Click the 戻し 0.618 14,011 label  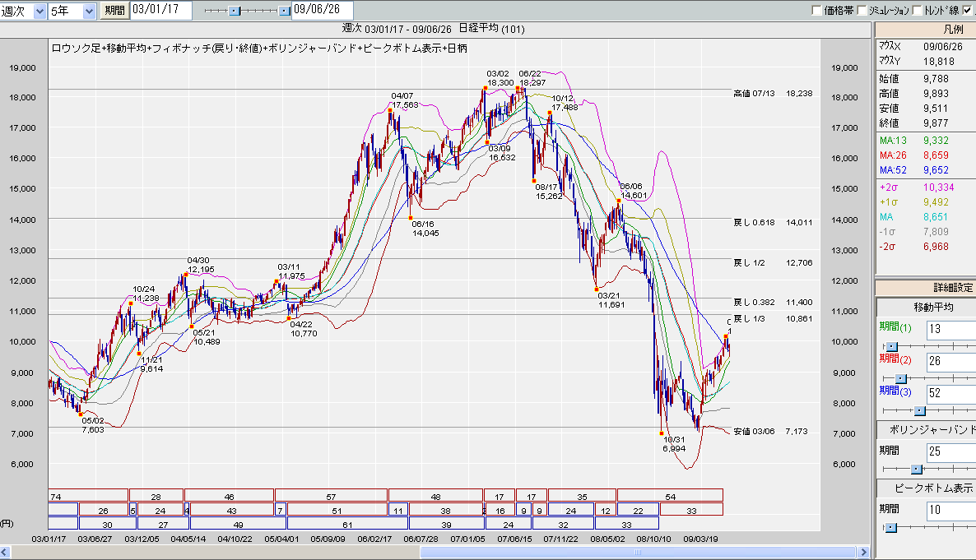pos(773,222)
